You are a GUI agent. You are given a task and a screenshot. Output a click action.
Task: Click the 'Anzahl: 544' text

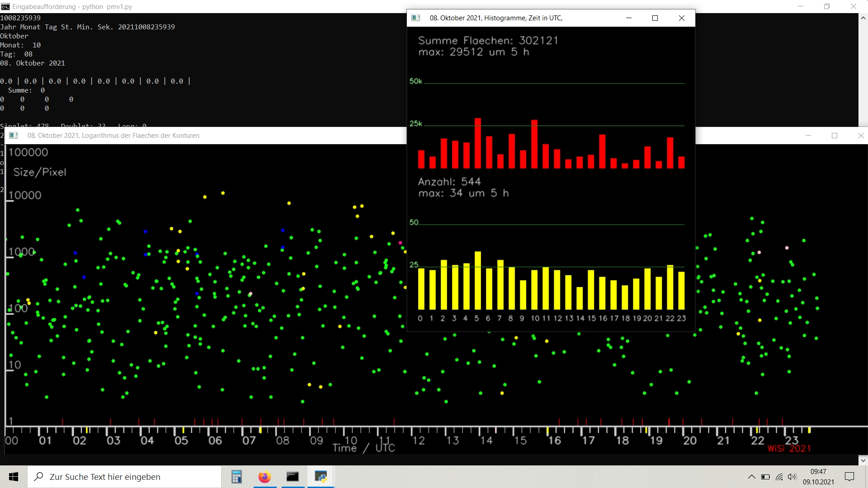(449, 182)
